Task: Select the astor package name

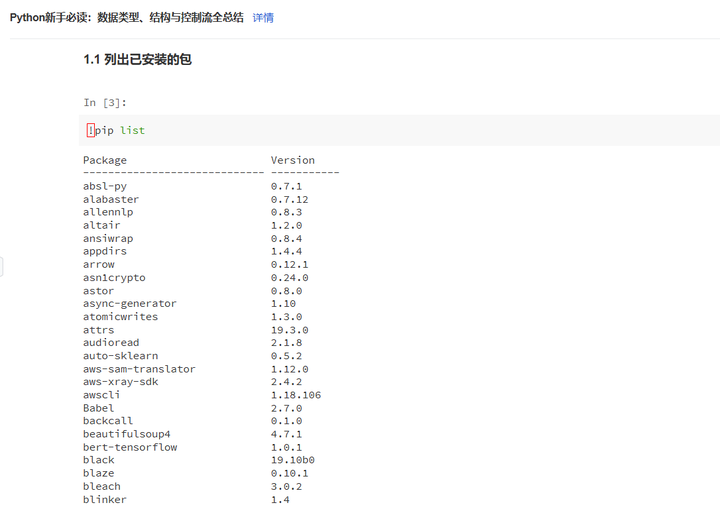Action: 98,291
